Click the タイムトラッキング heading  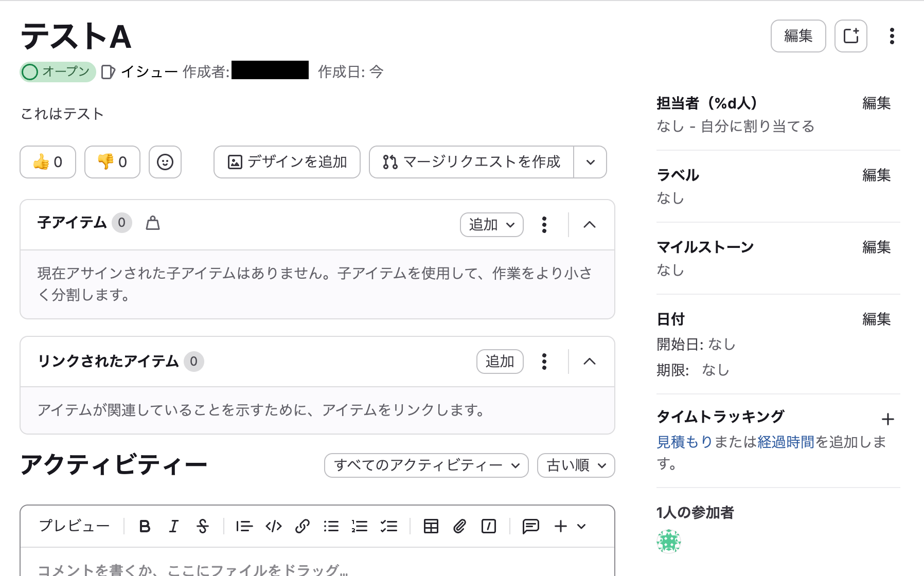tap(721, 417)
